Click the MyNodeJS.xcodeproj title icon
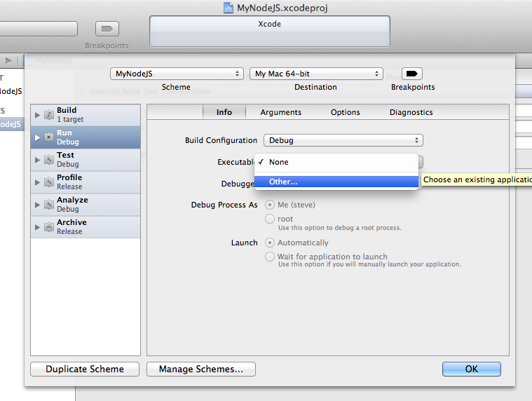Viewport: 532px width, 401px height. (x=229, y=8)
